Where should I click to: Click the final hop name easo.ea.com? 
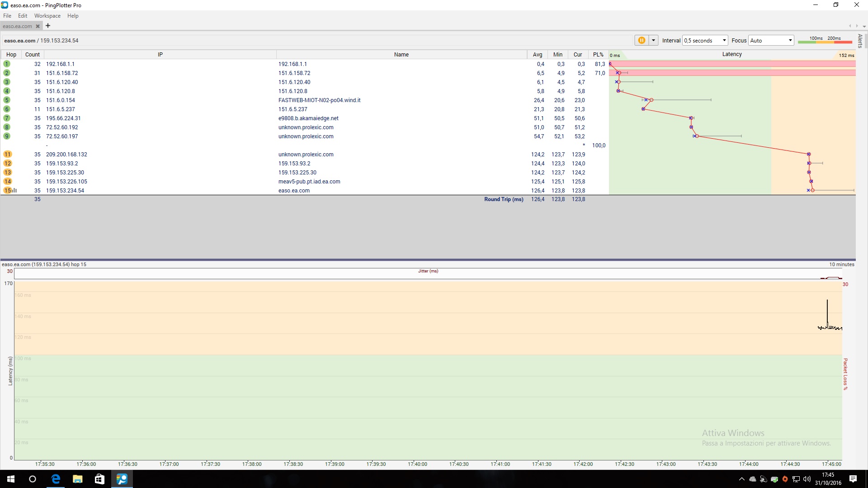pyautogui.click(x=294, y=191)
